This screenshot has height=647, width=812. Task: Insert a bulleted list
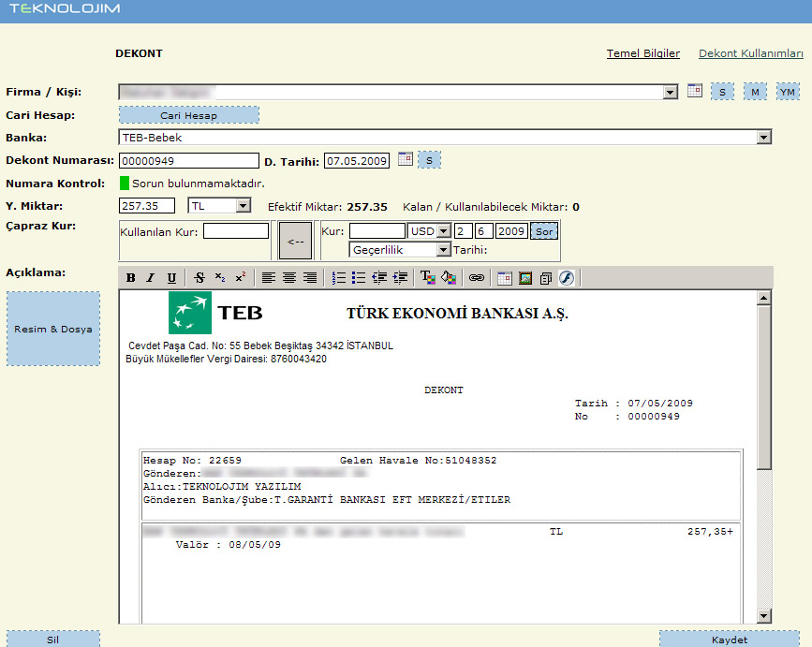coord(359,278)
